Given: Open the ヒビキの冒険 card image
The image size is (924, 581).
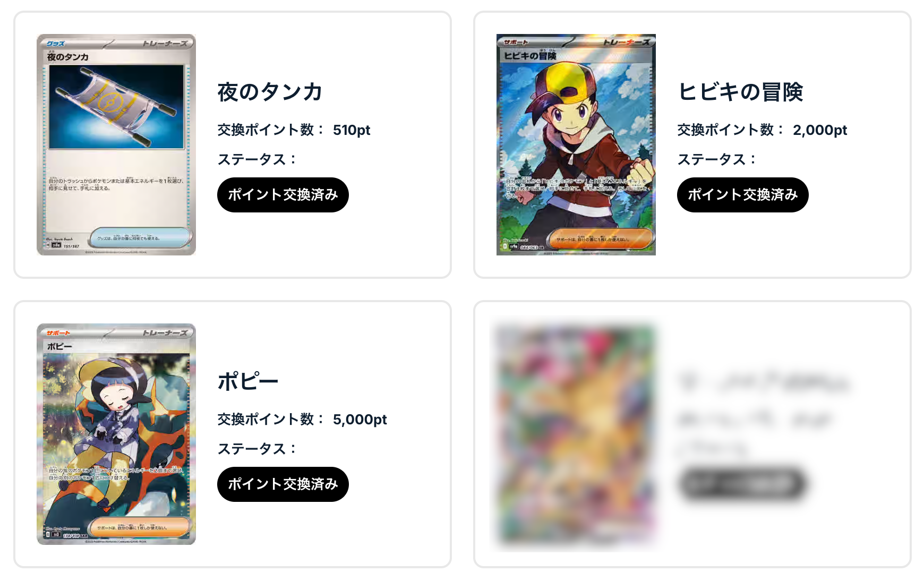Looking at the screenshot, I should [576, 144].
